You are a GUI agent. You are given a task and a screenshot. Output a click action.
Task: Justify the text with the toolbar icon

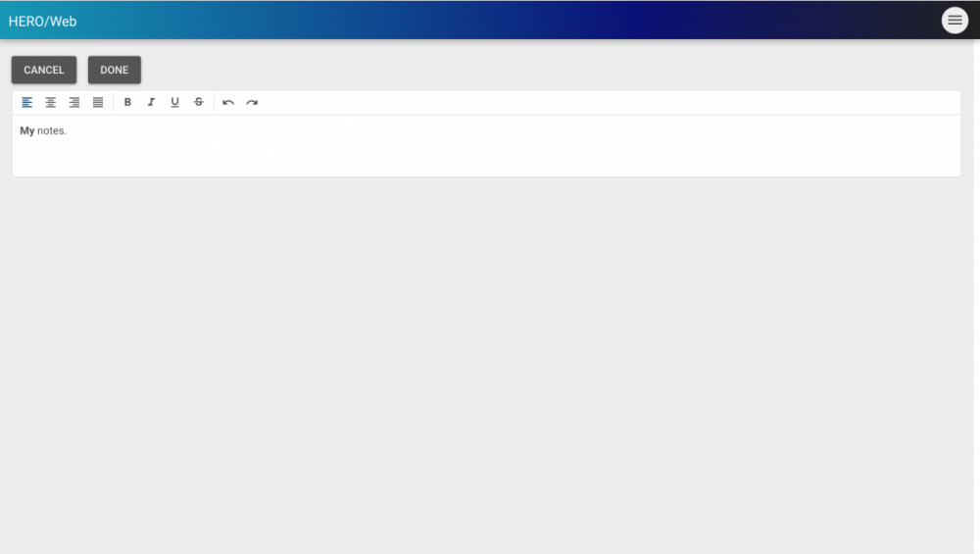tap(98, 102)
